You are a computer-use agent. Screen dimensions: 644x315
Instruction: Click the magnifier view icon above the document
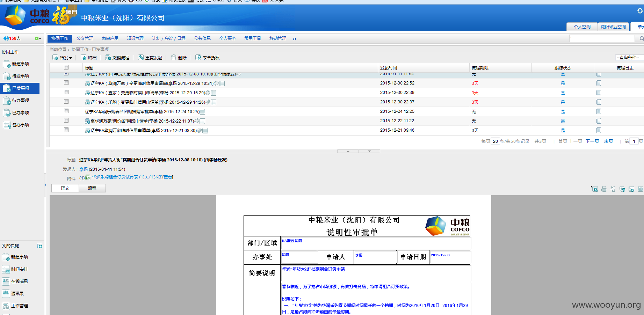(594, 189)
